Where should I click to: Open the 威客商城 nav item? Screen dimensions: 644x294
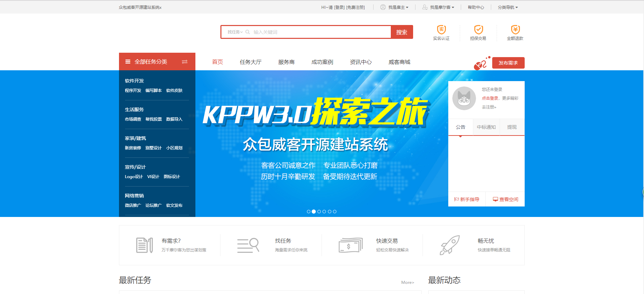(399, 62)
